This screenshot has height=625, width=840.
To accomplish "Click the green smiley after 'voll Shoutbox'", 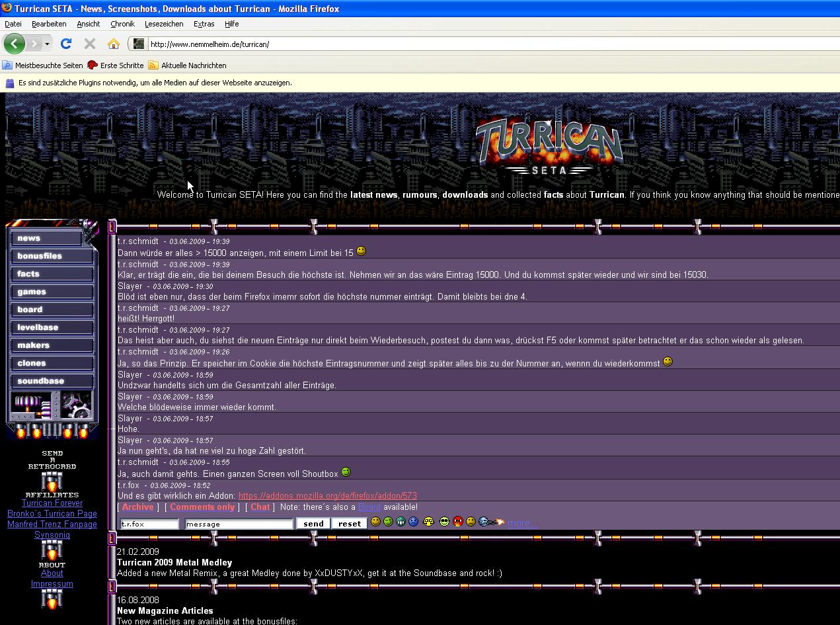I will click(x=346, y=472).
